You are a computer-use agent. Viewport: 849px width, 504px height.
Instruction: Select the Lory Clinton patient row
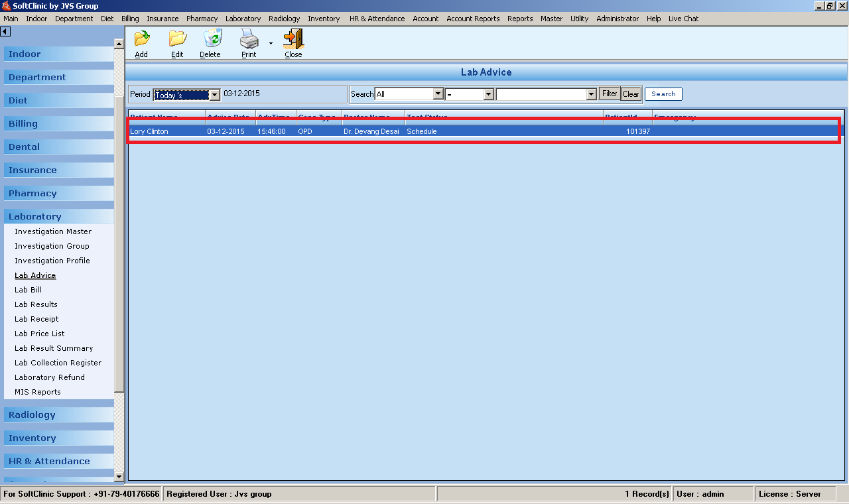[x=398, y=131]
